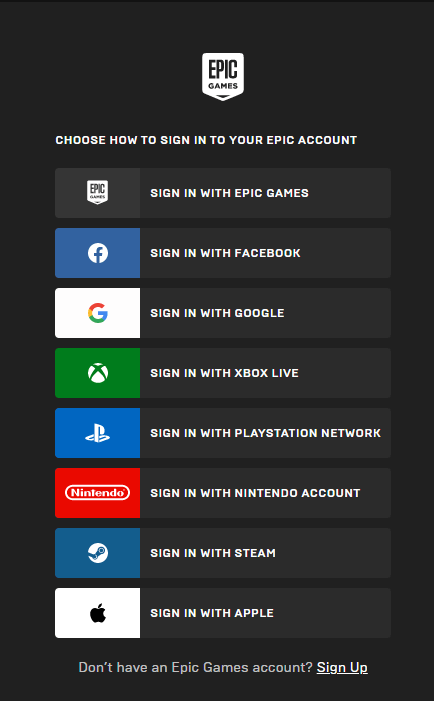Screen dimensions: 434x701
Task: Click the Steam logo icon
Action: coord(97,553)
